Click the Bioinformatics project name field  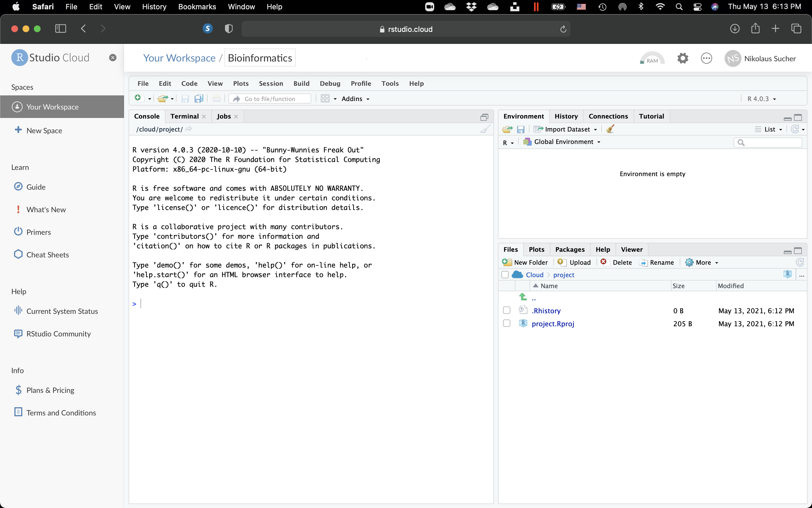click(x=260, y=58)
